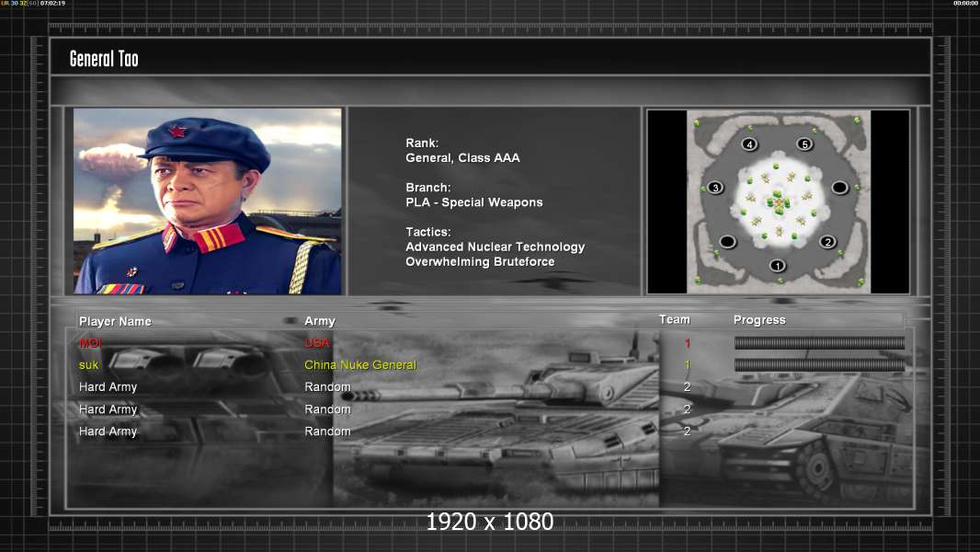Click the PLA - Special Weapons branch text
Viewport: 980px width, 552px height.
click(473, 202)
